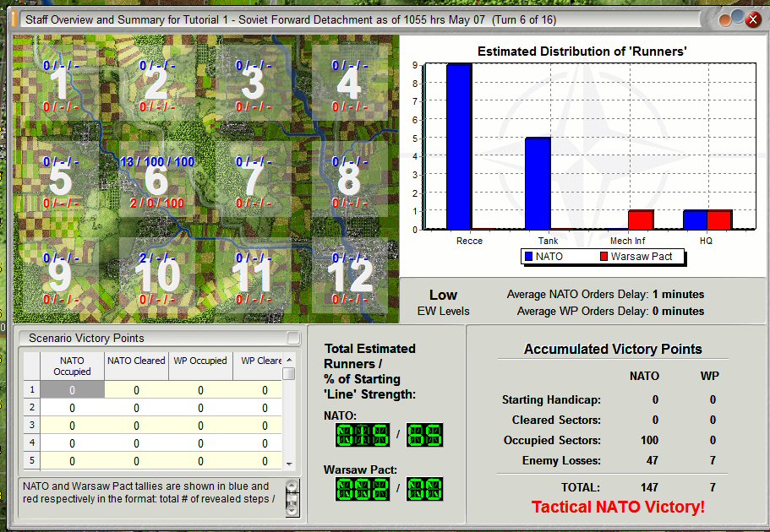The image size is (770, 532).
Task: Click the tallies description box up arrow
Action: coord(292,486)
